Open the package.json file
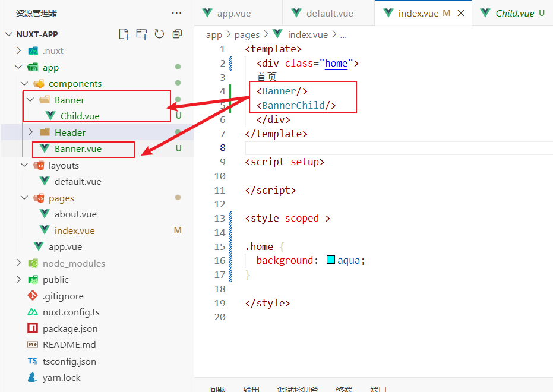This screenshot has height=392, width=553. [x=70, y=329]
